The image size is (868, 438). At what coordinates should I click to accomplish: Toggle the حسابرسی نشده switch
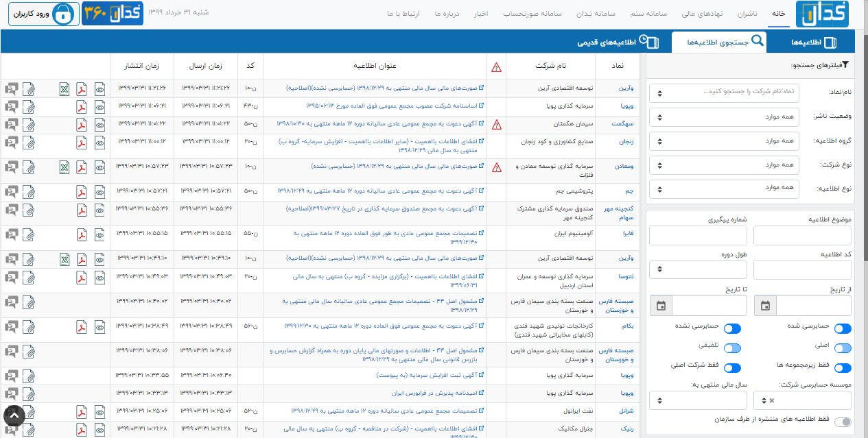[x=732, y=329]
